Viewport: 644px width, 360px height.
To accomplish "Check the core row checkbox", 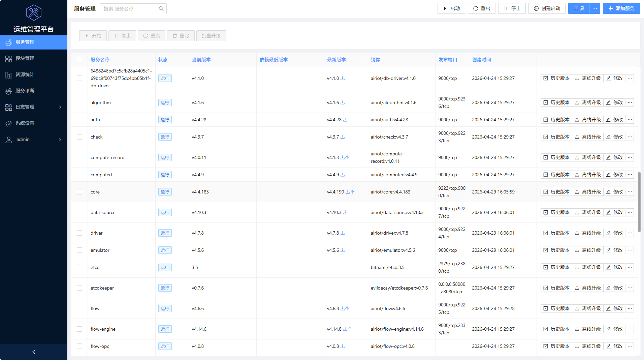I will pos(79,192).
